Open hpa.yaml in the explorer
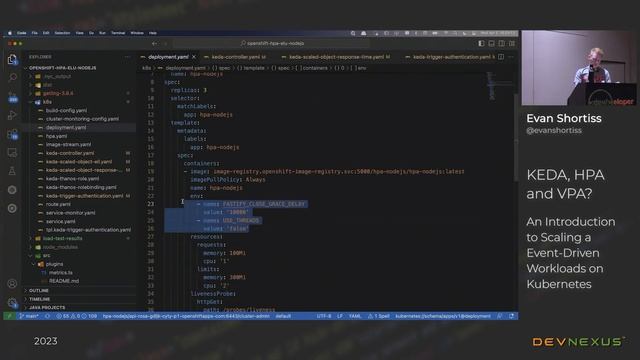Viewport: 640px width, 360px height. click(x=57, y=136)
